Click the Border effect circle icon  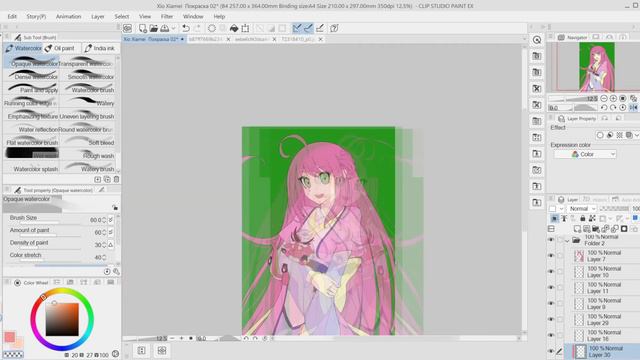click(x=600, y=135)
